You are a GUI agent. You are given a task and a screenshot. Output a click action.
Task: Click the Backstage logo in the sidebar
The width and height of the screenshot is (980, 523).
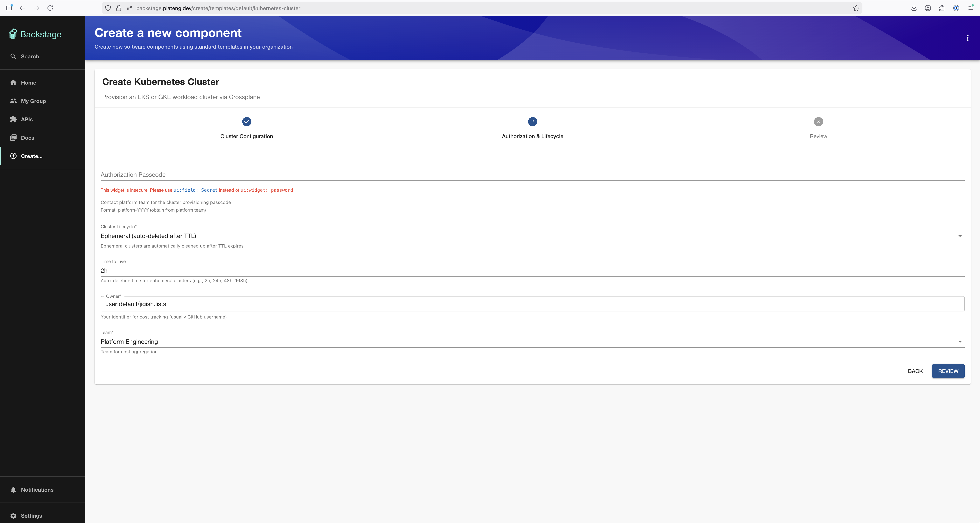coord(35,34)
